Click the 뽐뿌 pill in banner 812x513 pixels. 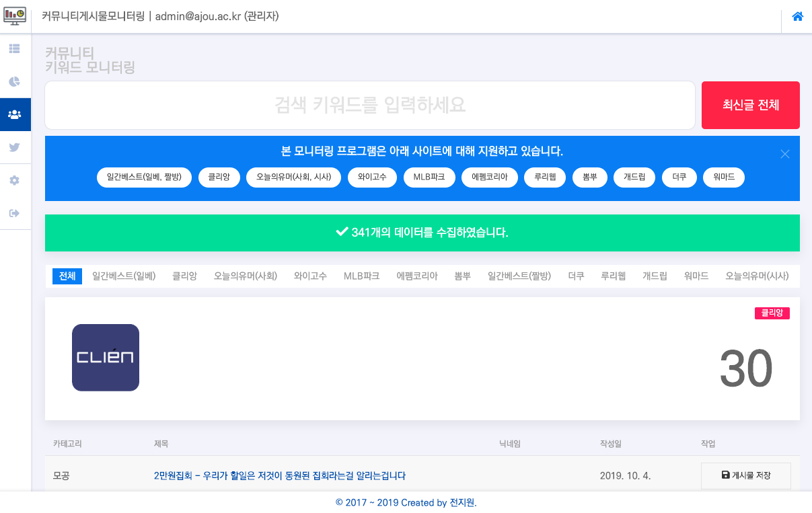click(590, 177)
